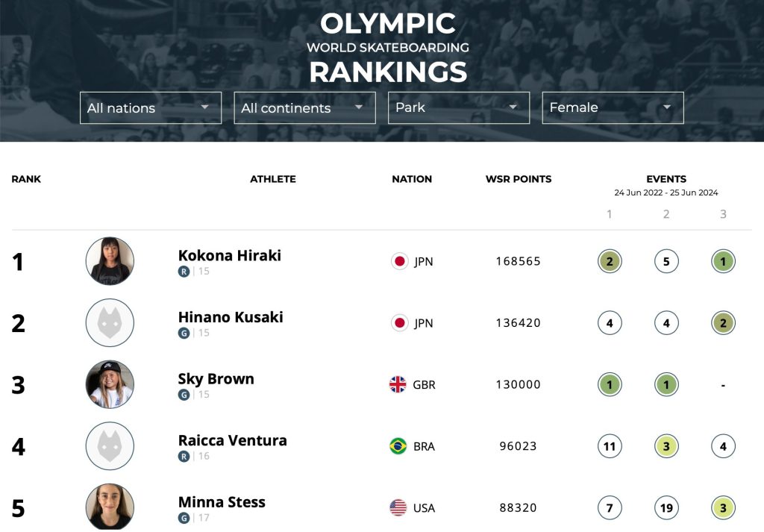Click Minna Stess event 2 result 19
The image size is (764, 532).
666,507
